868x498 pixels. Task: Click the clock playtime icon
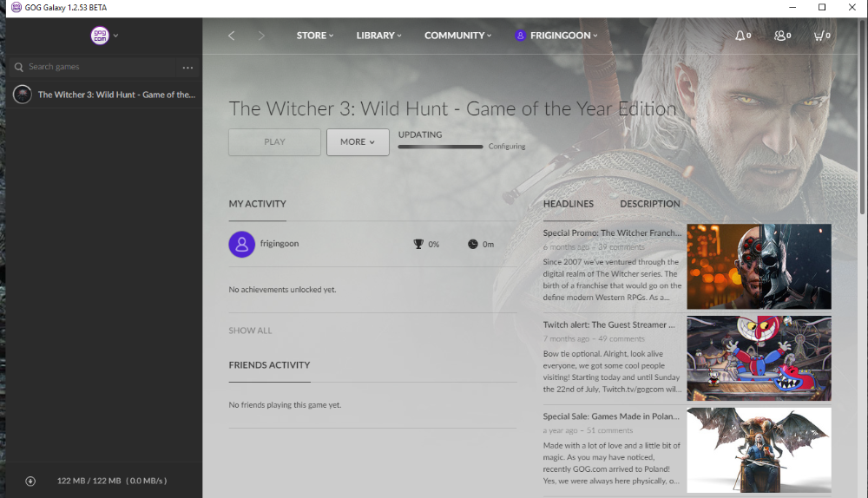473,244
